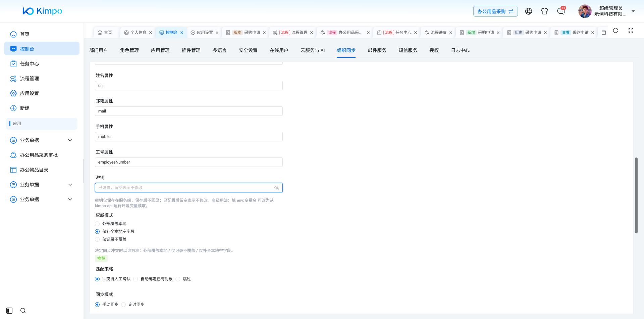Switch to 日志中心 tab
The height and width of the screenshot is (319, 644).
460,50
